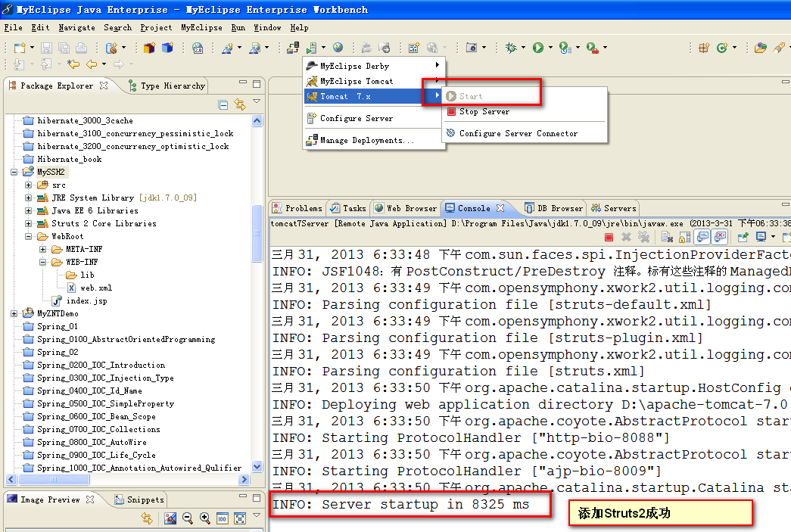Click the Display Selected Console icon
Image resolution: width=791 pixels, height=532 pixels.
pos(761,237)
